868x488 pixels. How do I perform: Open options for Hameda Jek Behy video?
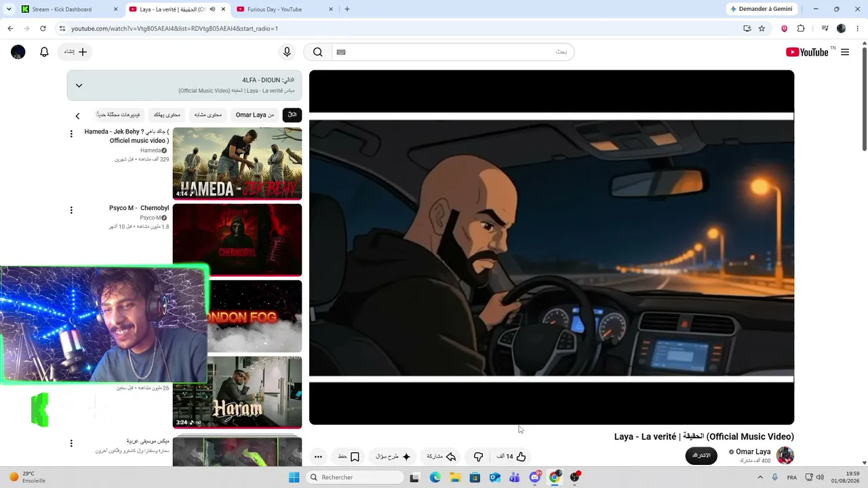[x=71, y=134]
